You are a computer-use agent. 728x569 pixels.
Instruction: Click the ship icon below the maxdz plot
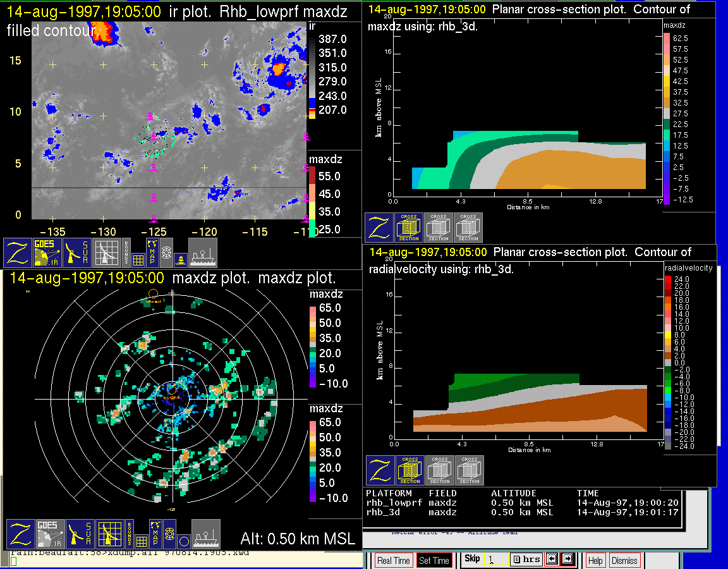pyautogui.click(x=206, y=534)
